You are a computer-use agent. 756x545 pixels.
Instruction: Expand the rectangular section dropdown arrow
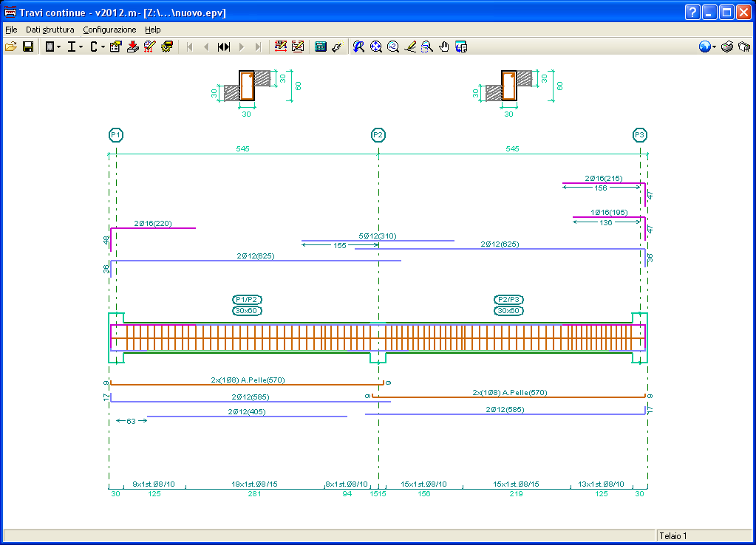pyautogui.click(x=59, y=47)
